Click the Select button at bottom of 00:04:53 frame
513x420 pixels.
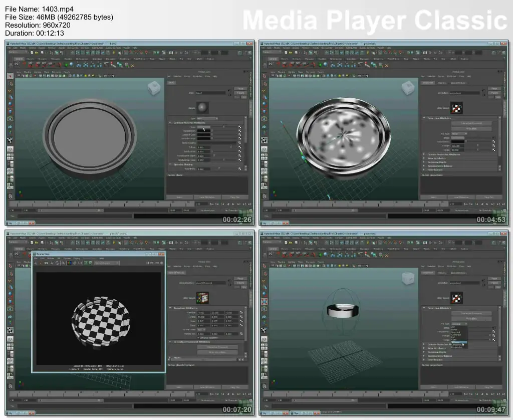coord(433,197)
